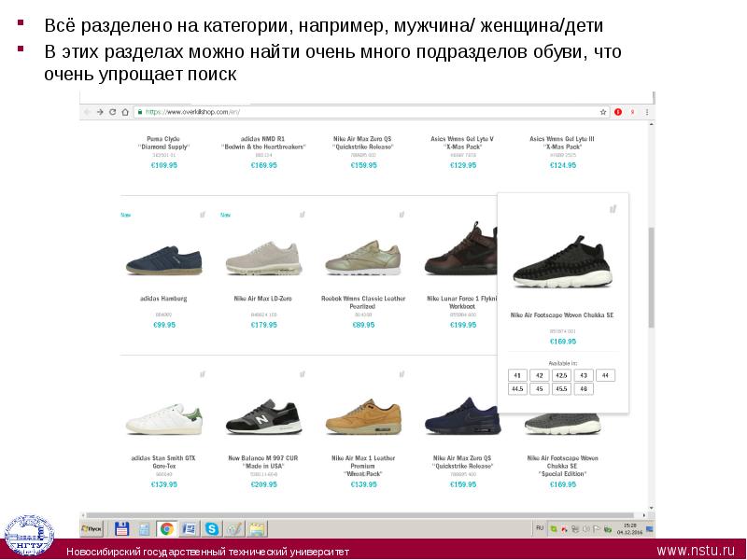Select size 44 in the popup
Viewport: 747px width, 560px height.
tap(605, 375)
